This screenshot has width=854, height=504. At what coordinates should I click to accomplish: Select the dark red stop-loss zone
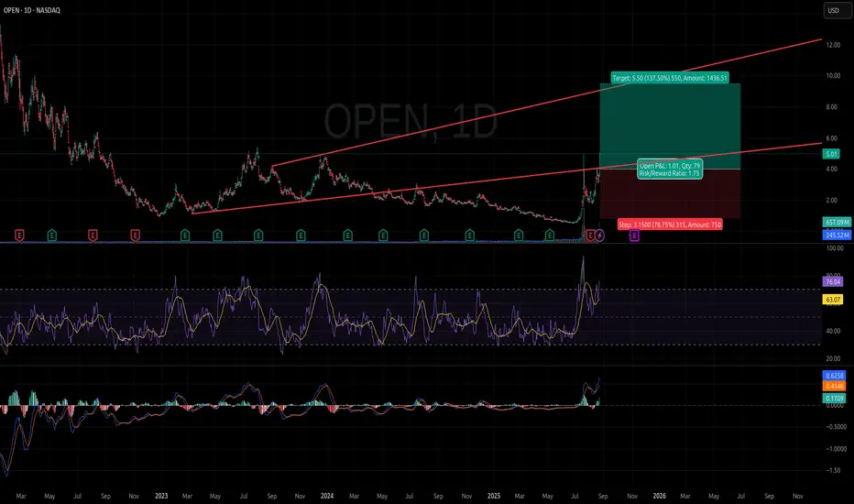coord(670,194)
